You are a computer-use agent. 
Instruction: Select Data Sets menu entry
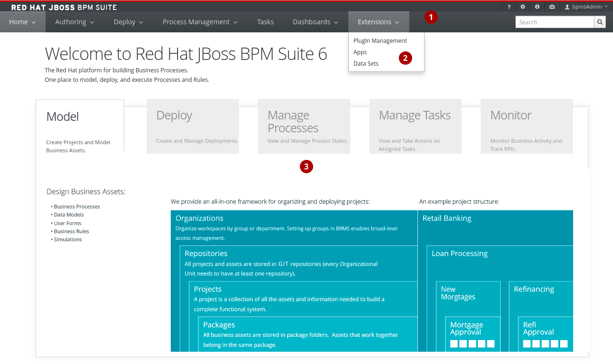click(366, 64)
